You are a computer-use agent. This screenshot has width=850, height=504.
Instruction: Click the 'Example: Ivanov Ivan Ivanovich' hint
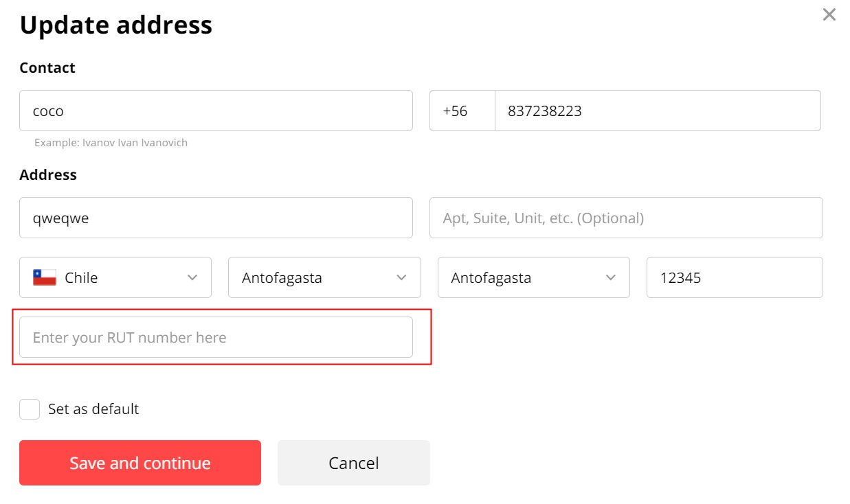pyautogui.click(x=111, y=143)
